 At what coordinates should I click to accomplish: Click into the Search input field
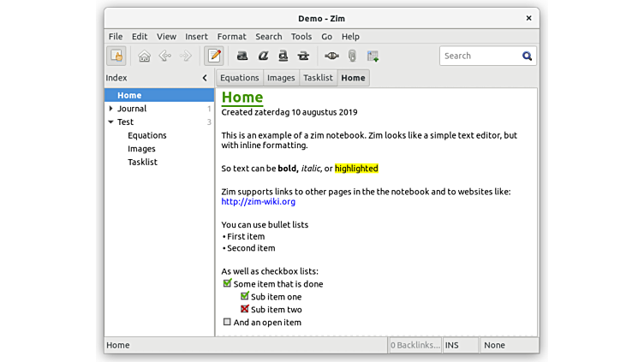(480, 56)
